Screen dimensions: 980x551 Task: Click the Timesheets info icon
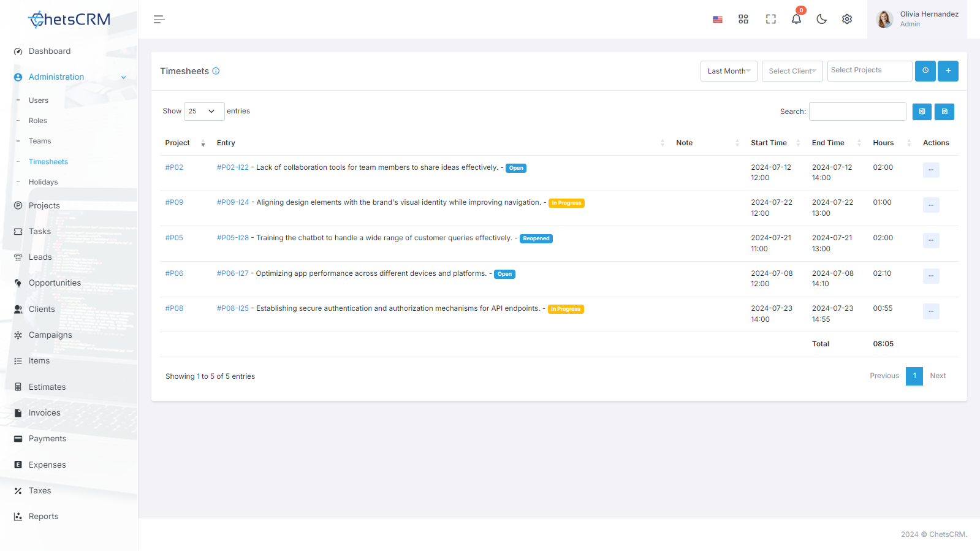(x=216, y=71)
